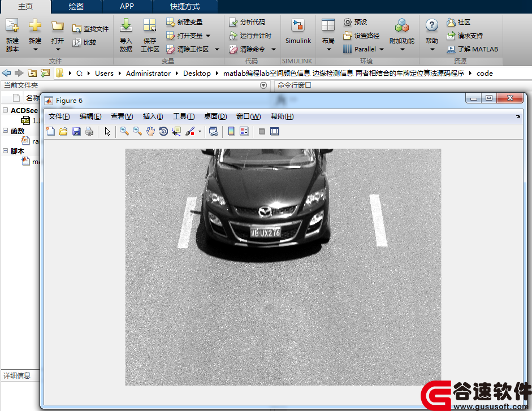Open the 桌面(D) menu in Figure 6
This screenshot has width=532, height=411.
click(215, 116)
